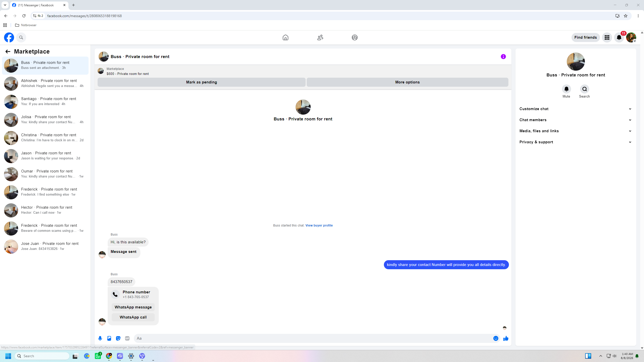This screenshot has width=644, height=362.
Task: Click the browser address bar URL
Action: [x=85, y=16]
